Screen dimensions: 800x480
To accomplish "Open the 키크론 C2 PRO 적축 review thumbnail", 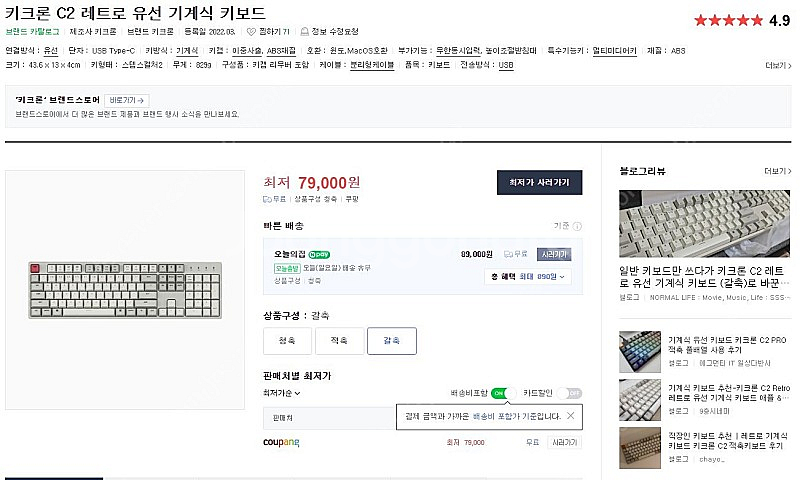I will pos(640,351).
